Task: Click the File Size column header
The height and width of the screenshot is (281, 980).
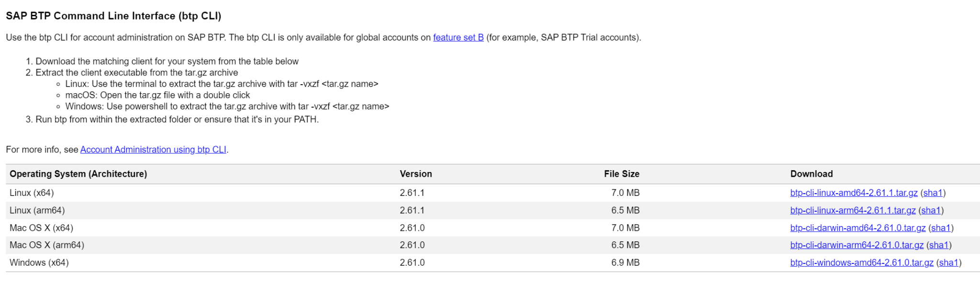Action: point(621,174)
